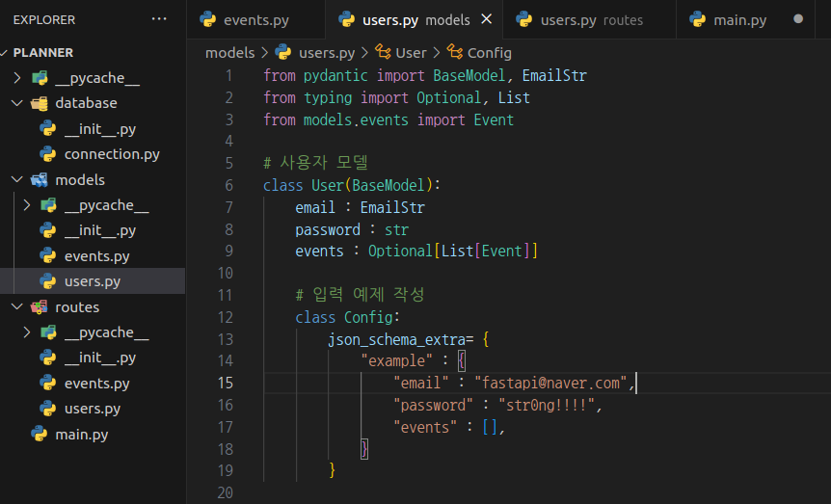Image resolution: width=831 pixels, height=504 pixels.
Task: Open the Explorer more actions ellipsis
Action: (x=159, y=19)
